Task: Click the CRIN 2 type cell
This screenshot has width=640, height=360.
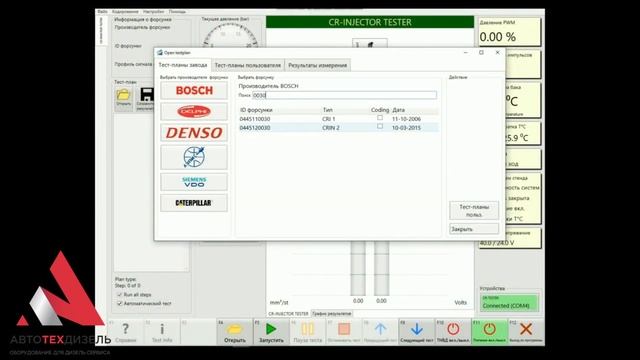Action: [x=331, y=128]
